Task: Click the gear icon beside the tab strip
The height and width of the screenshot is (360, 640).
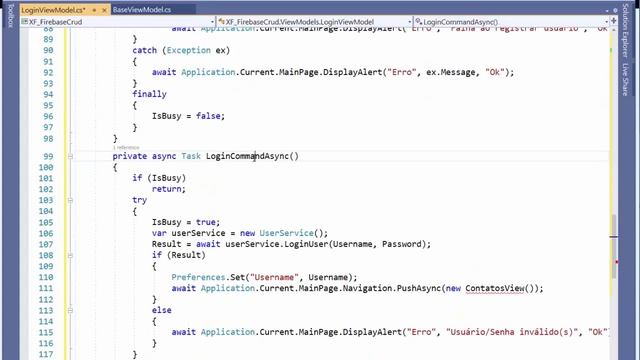Action: 615,10
